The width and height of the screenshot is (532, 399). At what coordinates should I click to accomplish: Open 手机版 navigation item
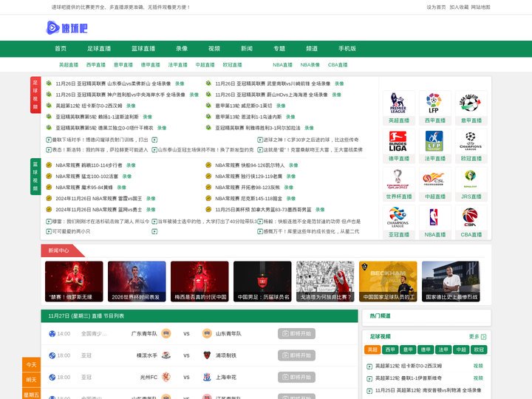pyautogui.click(x=347, y=49)
